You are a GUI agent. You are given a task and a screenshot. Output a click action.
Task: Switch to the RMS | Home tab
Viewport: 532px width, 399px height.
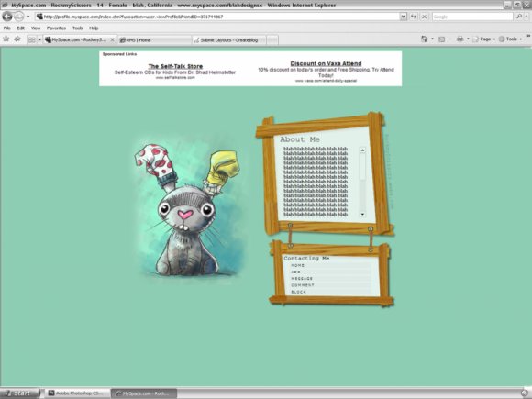(155, 40)
